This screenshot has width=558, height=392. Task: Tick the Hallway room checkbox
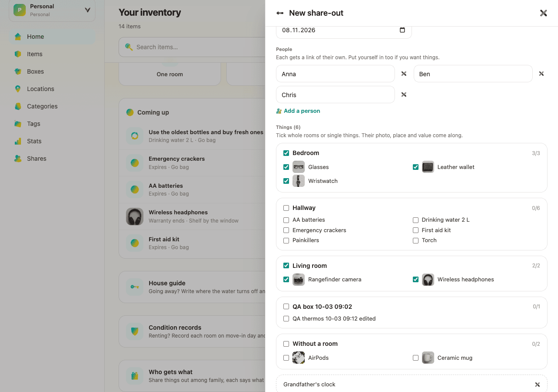click(286, 208)
